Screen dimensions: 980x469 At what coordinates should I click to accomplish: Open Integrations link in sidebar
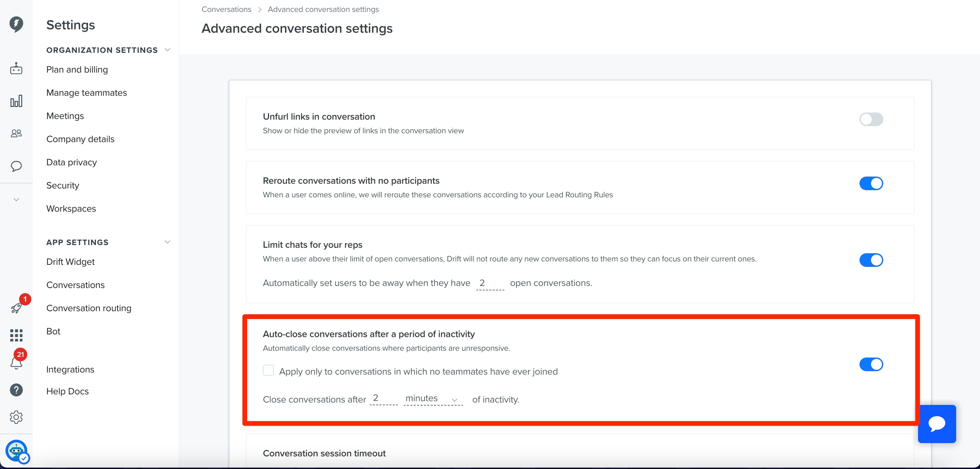coord(70,369)
